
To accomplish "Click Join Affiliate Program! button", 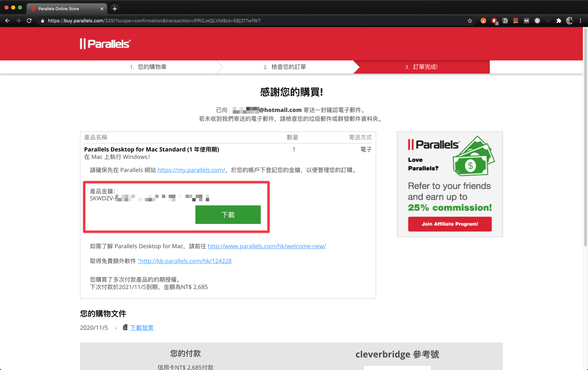I will (x=450, y=224).
